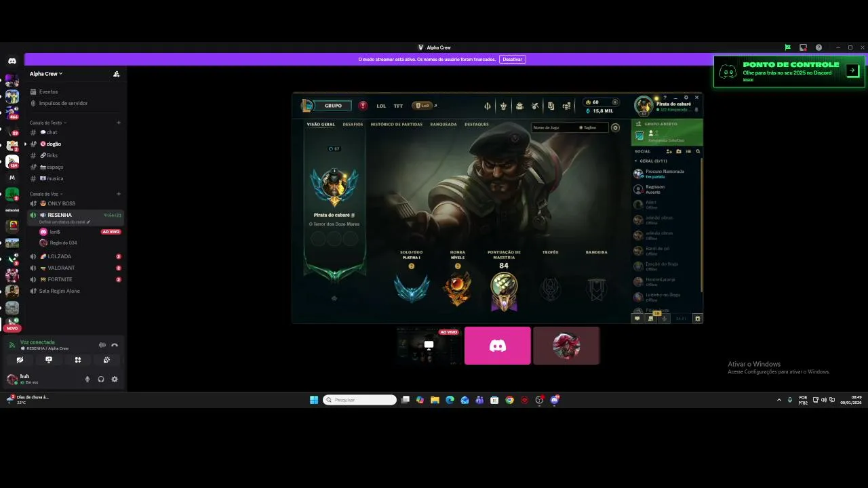Open the DESTAQUES profile tab
This screenshot has width=868, height=488.
point(477,124)
